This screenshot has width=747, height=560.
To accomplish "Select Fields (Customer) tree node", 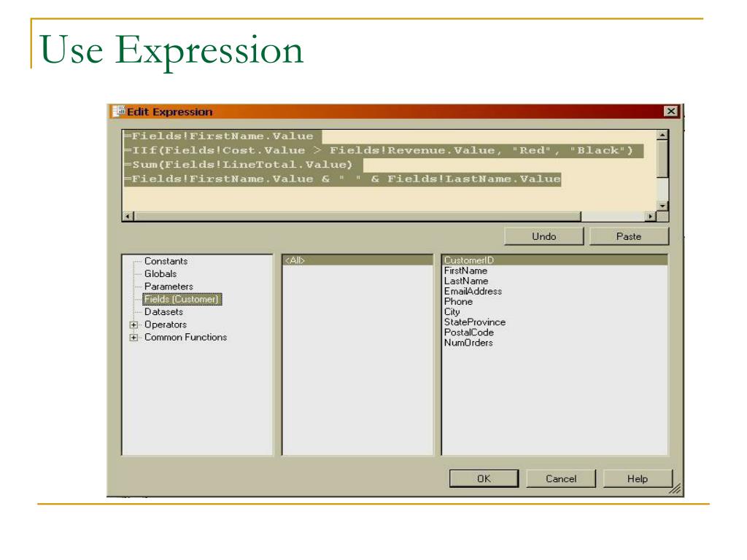I will (x=182, y=299).
